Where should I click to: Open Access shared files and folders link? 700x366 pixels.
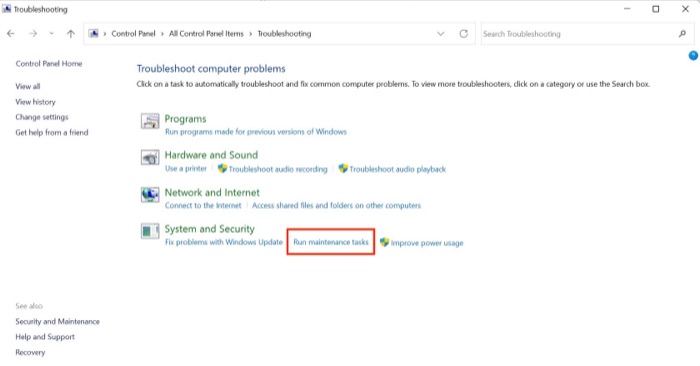[x=337, y=205]
